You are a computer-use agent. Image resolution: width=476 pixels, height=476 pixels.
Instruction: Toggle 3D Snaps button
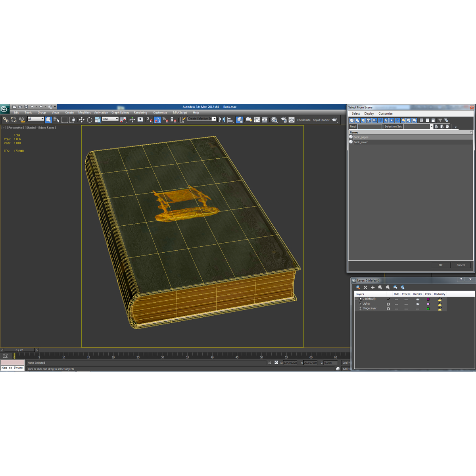150,119
